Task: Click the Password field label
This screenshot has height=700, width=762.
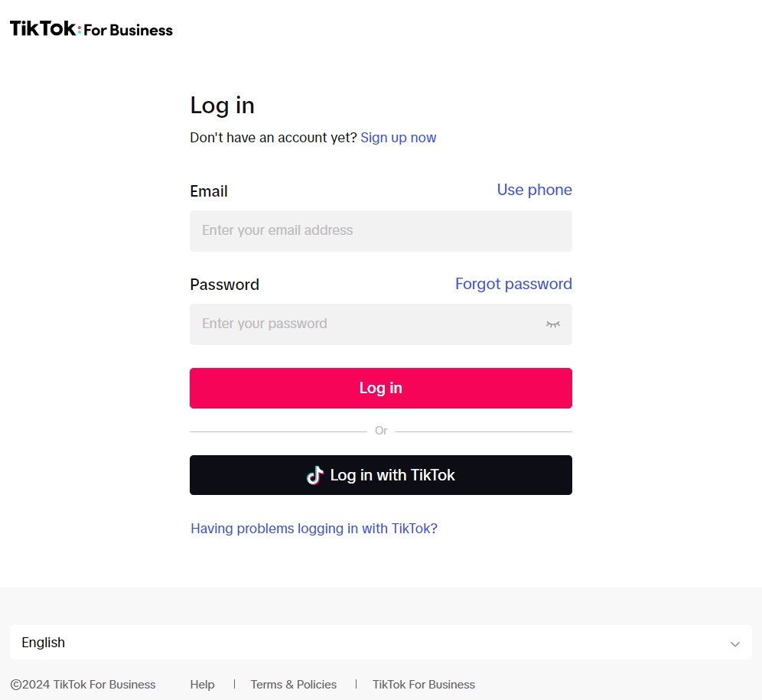Action: [224, 285]
